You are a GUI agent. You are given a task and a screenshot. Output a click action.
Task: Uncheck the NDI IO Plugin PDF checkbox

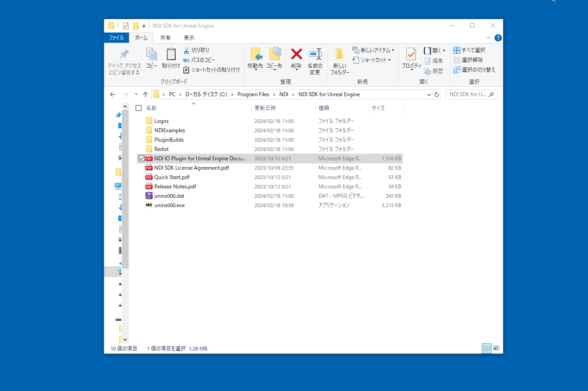tap(141, 159)
